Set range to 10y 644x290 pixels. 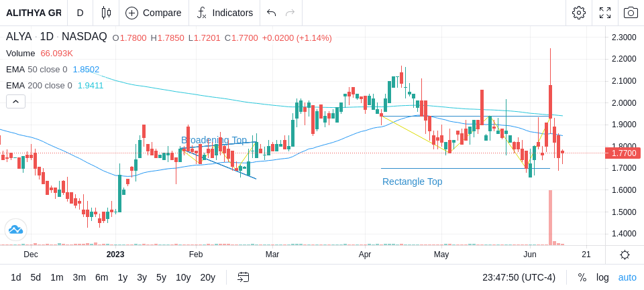click(182, 278)
